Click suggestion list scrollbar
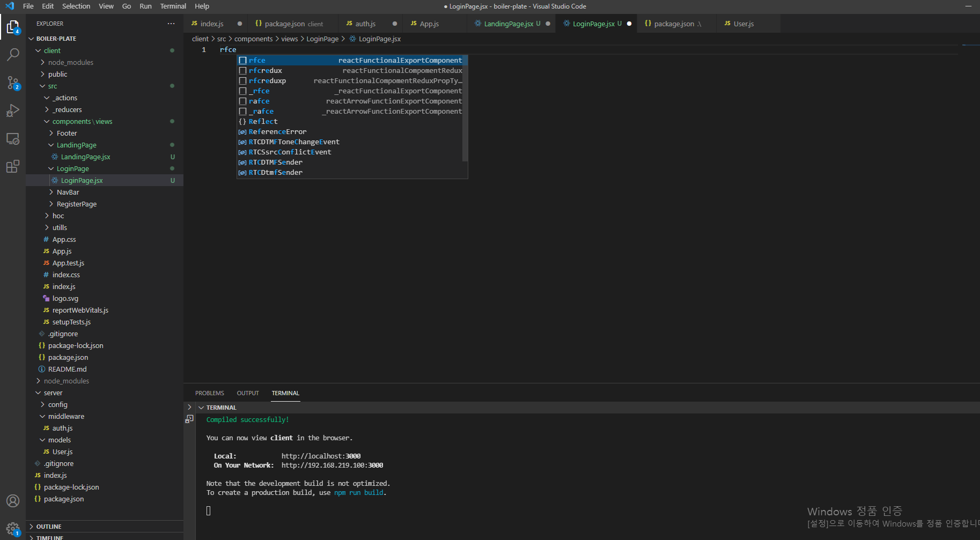The width and height of the screenshot is (980, 540). tap(465, 107)
